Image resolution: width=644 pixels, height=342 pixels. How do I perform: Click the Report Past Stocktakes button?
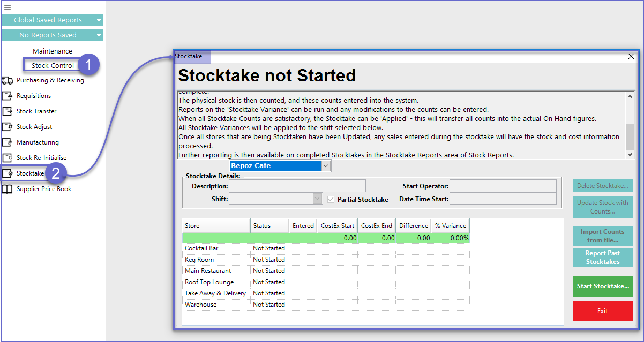[602, 257]
